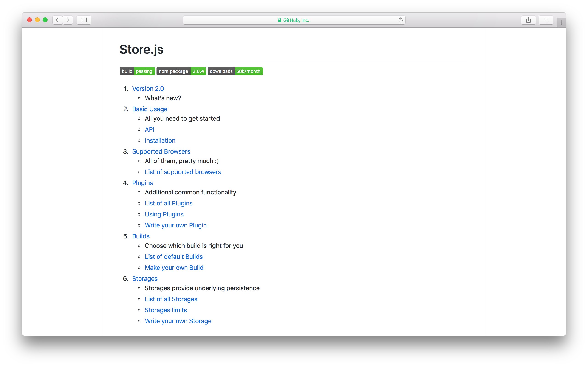The image size is (588, 367).
Task: Open the Storages limits link
Action: click(x=166, y=310)
